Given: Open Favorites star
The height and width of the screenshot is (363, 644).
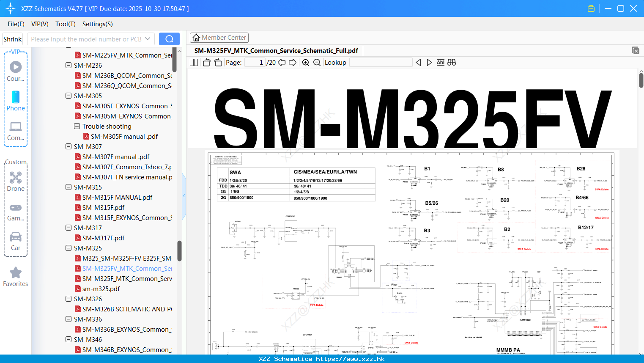Looking at the screenshot, I should coord(16,277).
